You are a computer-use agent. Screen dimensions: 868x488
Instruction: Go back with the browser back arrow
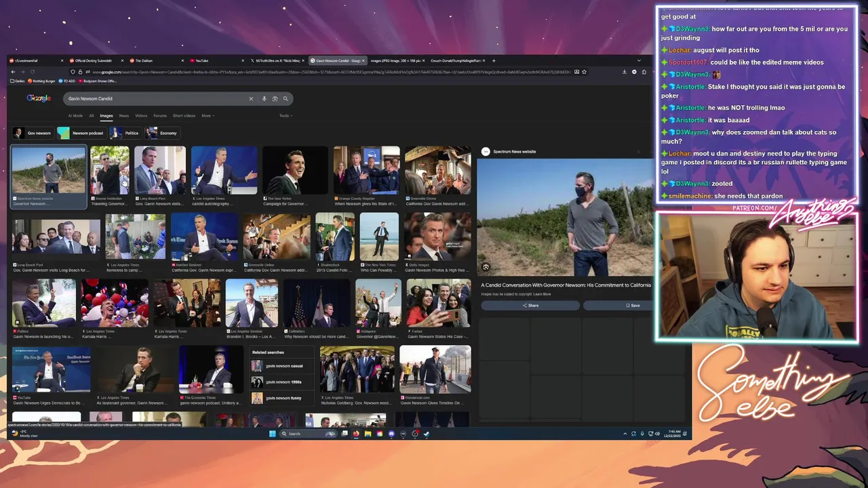pyautogui.click(x=13, y=72)
